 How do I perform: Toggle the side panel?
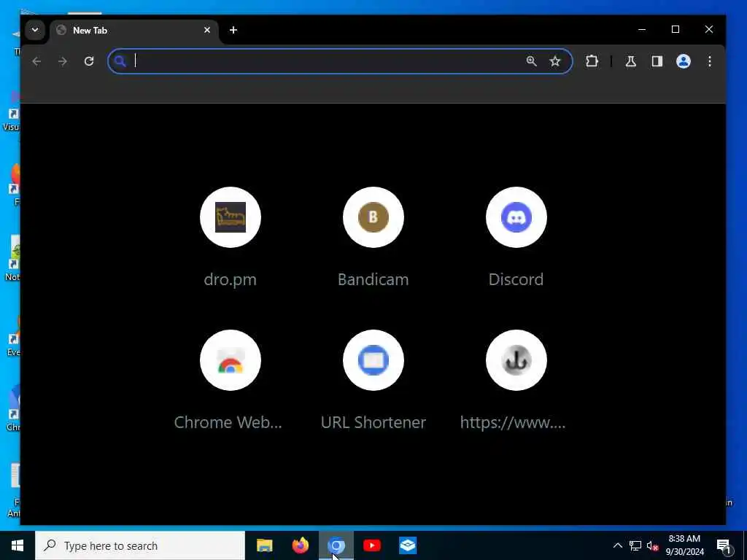[657, 61]
